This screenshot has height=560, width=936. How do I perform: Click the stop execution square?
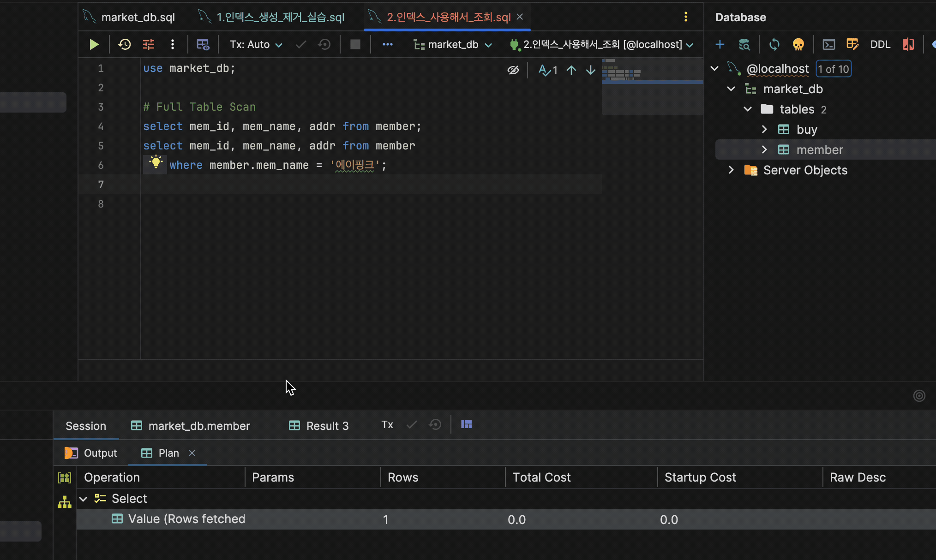355,44
